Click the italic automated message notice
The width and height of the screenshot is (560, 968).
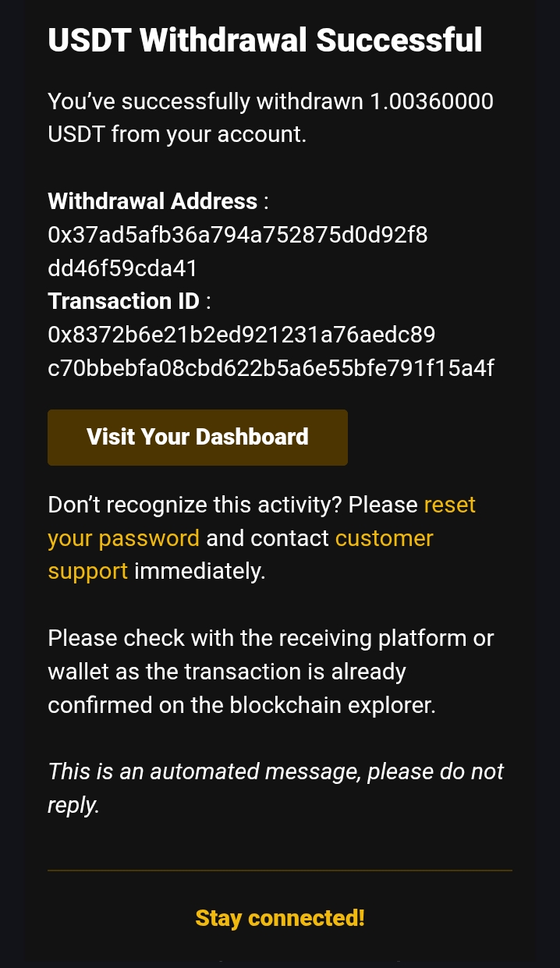(x=275, y=772)
